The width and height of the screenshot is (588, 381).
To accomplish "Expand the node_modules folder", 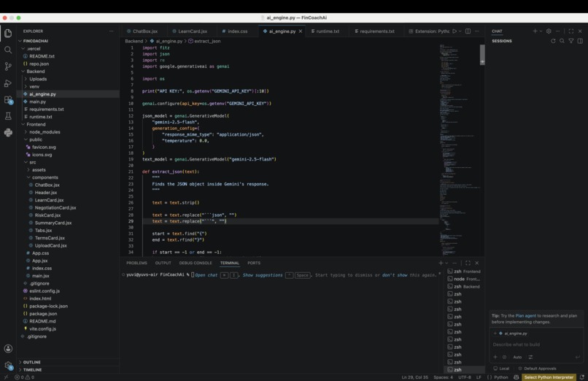I will [x=45, y=132].
